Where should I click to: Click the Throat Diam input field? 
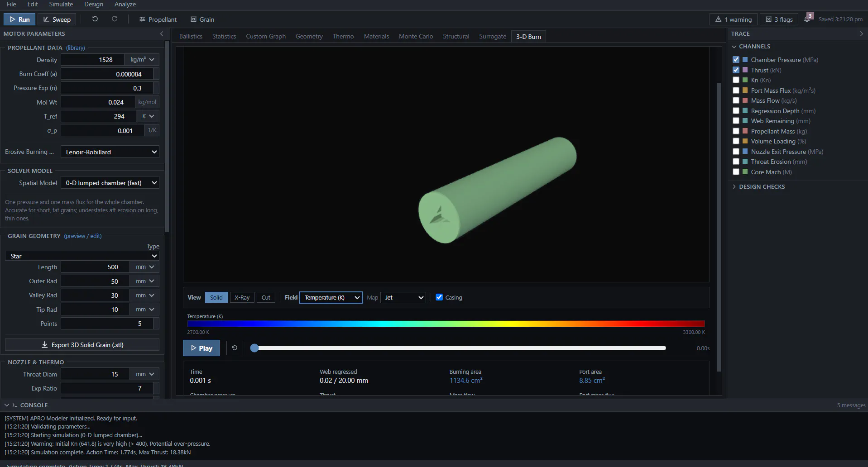[96, 374]
